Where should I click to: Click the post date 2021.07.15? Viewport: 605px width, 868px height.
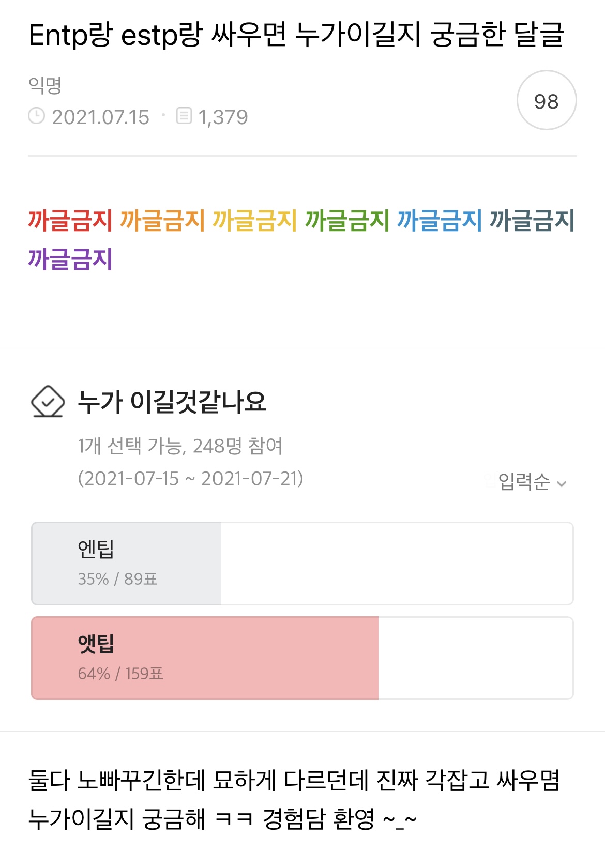100,117
